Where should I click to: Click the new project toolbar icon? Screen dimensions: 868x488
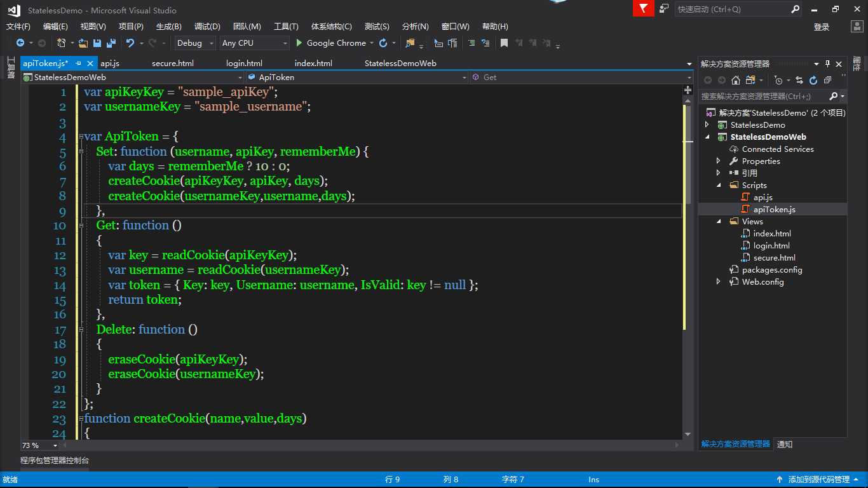pyautogui.click(x=61, y=43)
